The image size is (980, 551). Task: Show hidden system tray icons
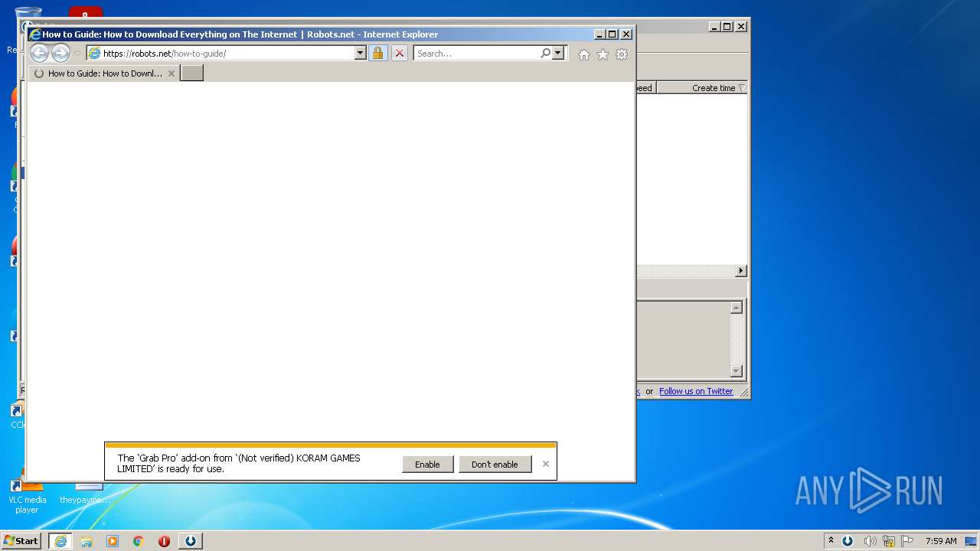click(831, 541)
